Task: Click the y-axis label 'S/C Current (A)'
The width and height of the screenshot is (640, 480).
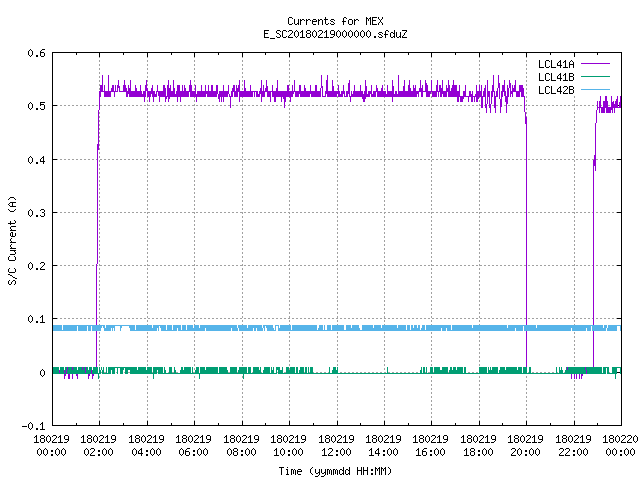Action: [x=12, y=241]
